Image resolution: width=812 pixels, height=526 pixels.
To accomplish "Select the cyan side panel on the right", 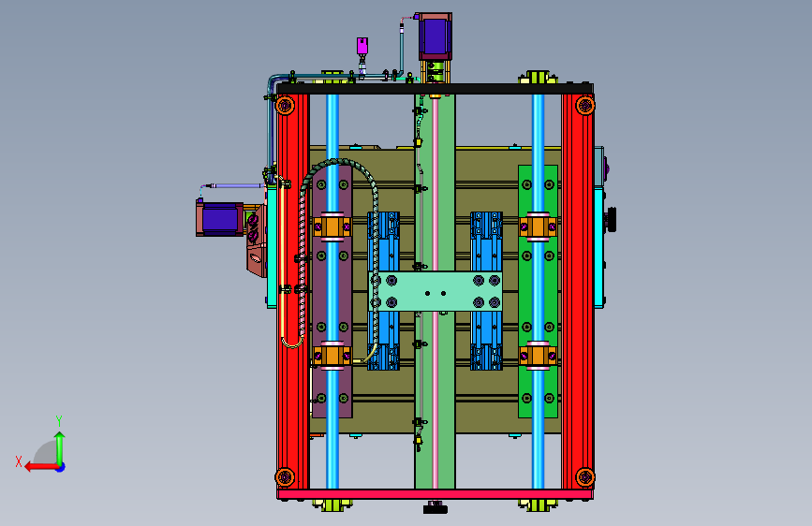I will coord(599,249).
